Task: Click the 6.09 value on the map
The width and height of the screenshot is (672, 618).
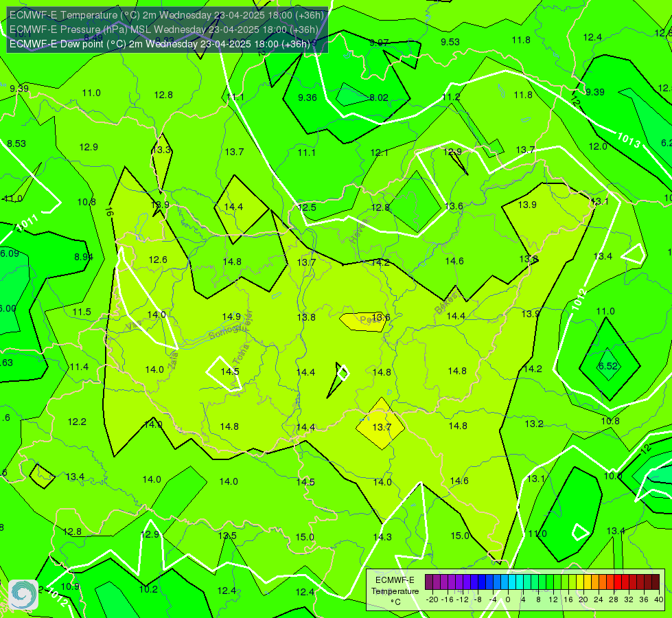Action: coord(10,253)
